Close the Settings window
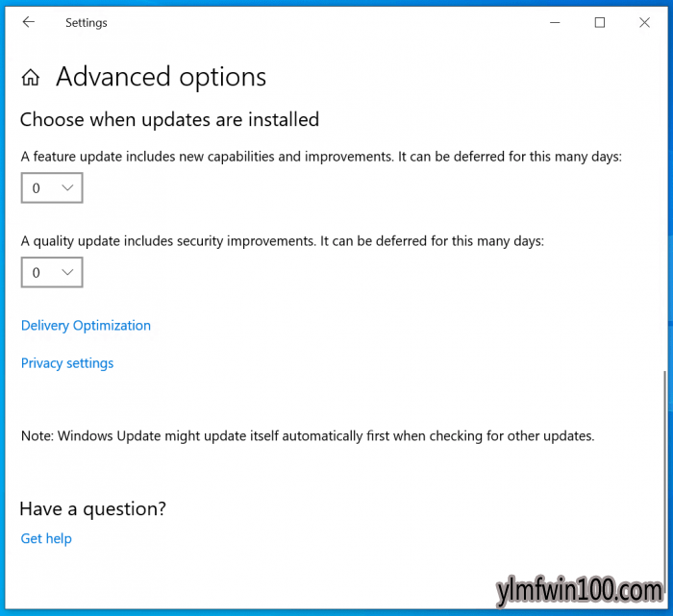This screenshot has width=673, height=616. click(644, 22)
